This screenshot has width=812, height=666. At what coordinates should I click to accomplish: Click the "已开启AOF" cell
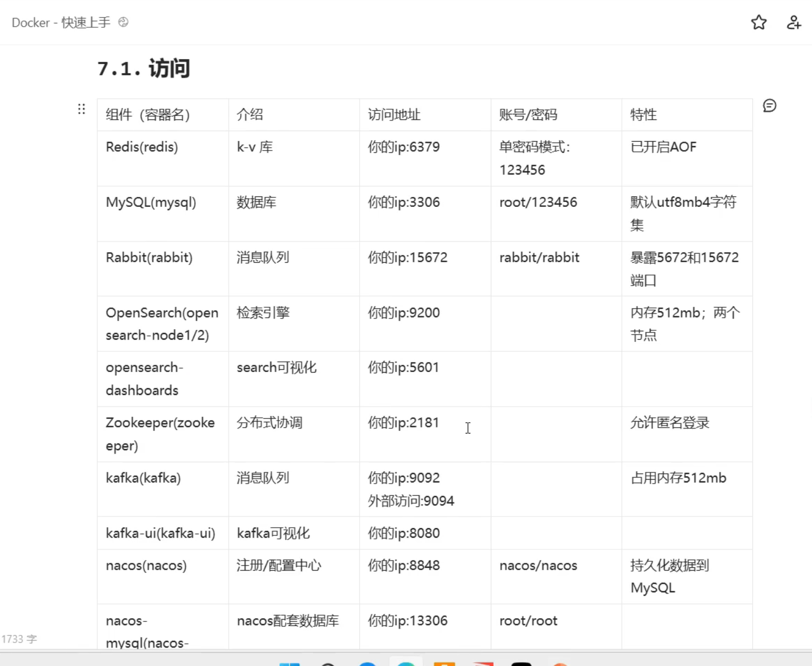point(687,158)
